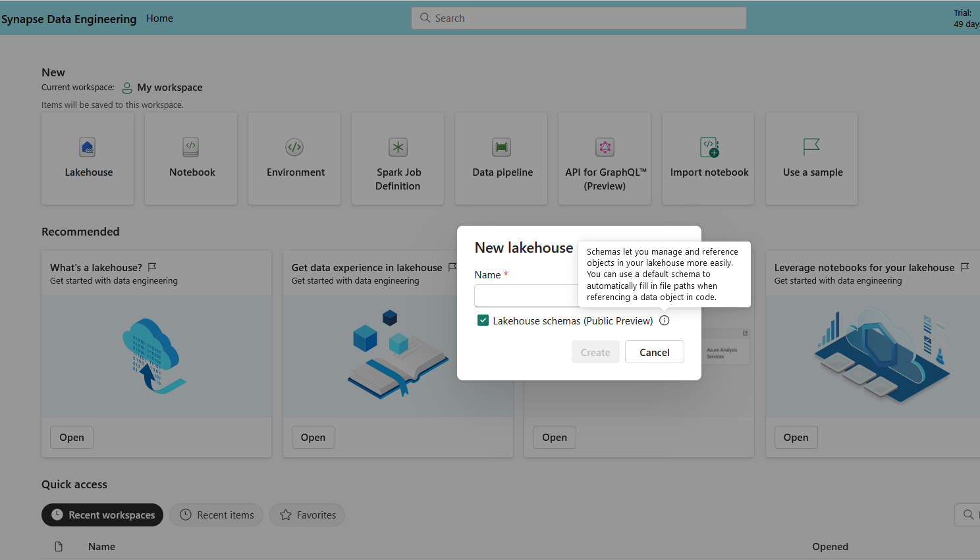Image resolution: width=980 pixels, height=560 pixels.
Task: Click the Name input field in the dialog
Action: (x=527, y=295)
